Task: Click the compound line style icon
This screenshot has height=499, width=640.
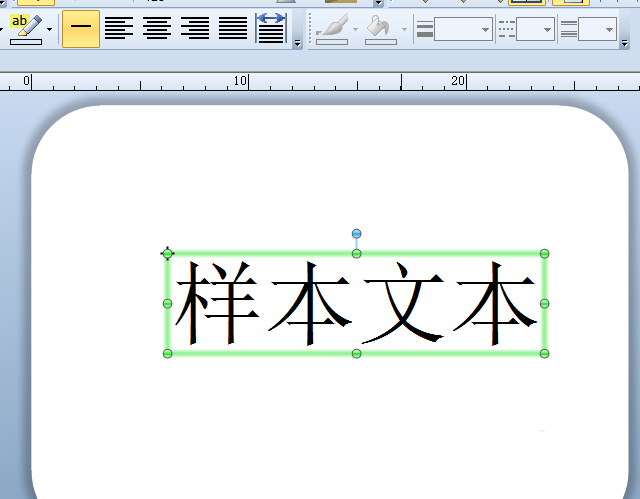Action: click(569, 29)
